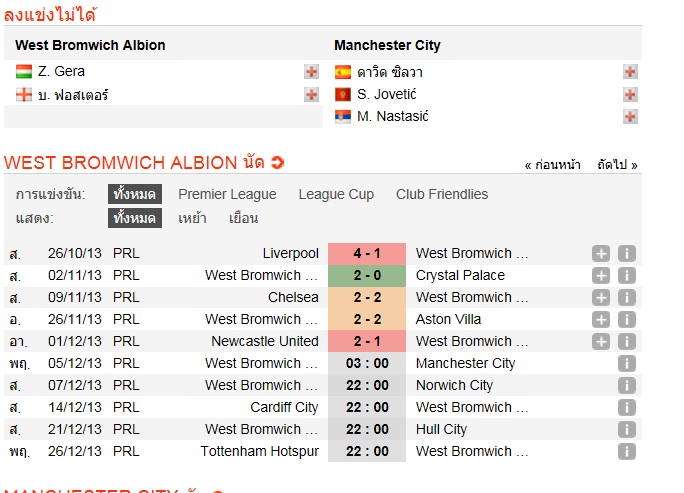Select League Cup competition filter
The height and width of the screenshot is (493, 684).
[x=336, y=194]
